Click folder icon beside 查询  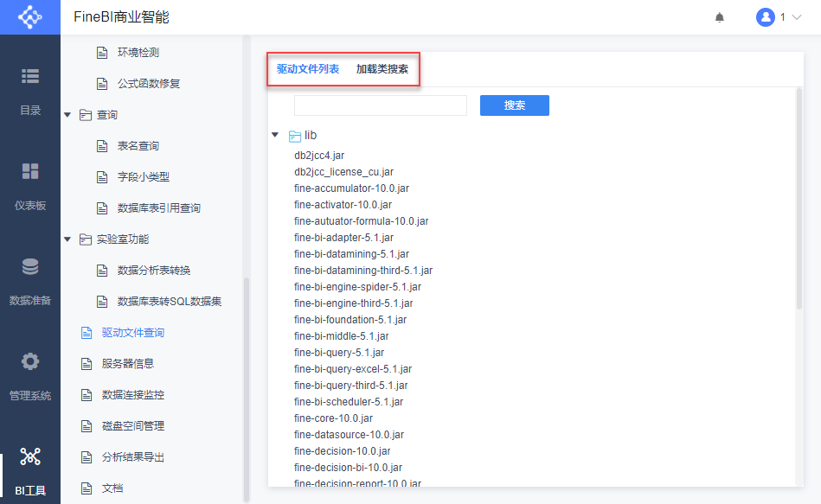point(86,115)
